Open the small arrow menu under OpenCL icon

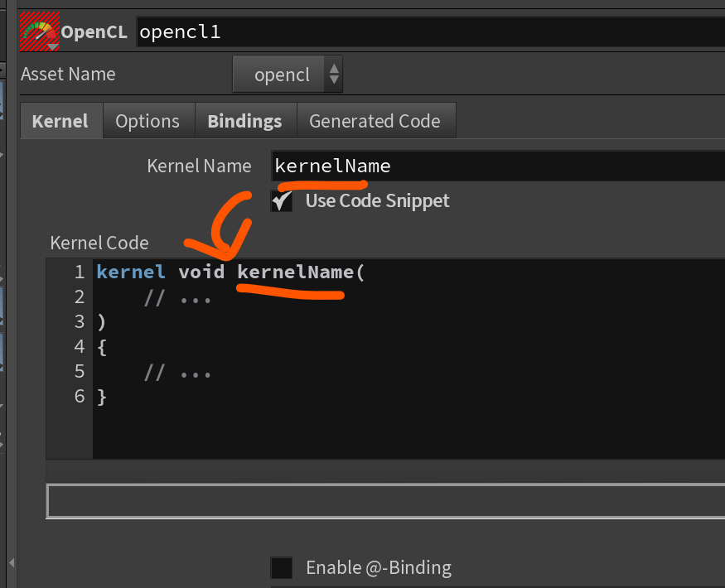point(52,46)
